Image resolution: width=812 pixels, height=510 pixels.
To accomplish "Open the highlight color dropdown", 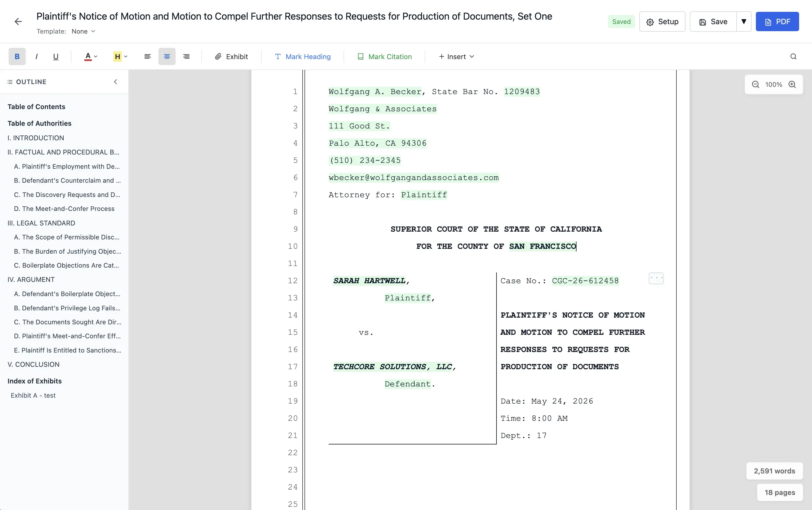I will point(120,56).
